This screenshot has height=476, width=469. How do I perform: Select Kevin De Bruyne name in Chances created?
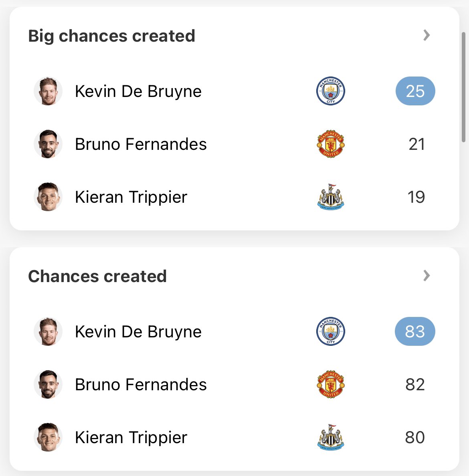point(138,332)
